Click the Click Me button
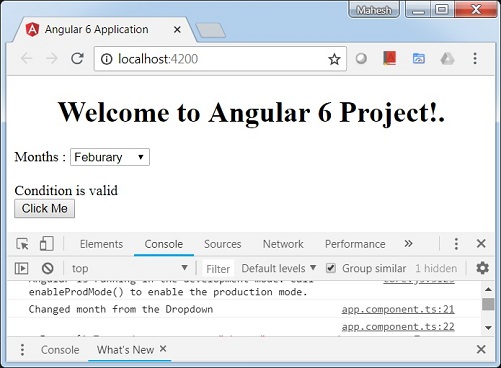The image size is (501, 368). (x=44, y=209)
